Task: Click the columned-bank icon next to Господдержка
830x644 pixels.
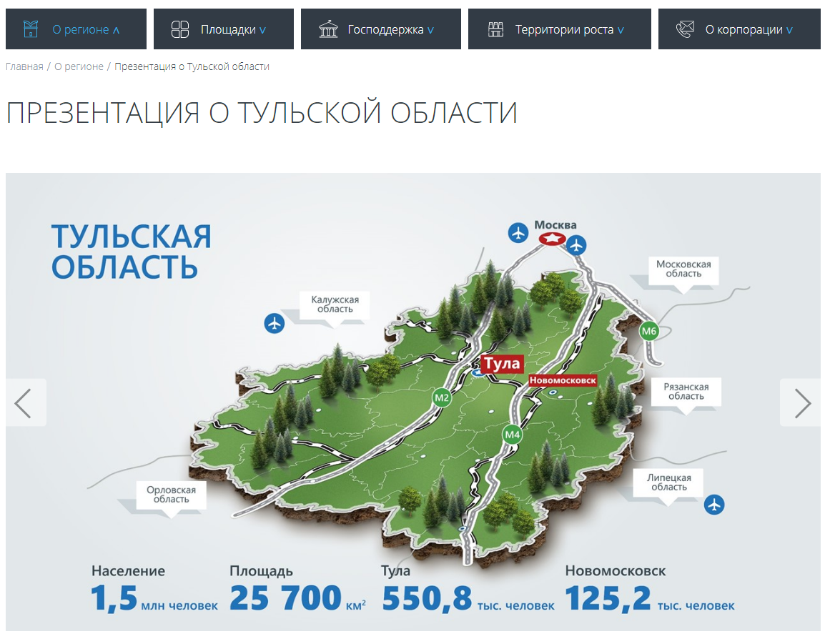Action: coord(329,29)
